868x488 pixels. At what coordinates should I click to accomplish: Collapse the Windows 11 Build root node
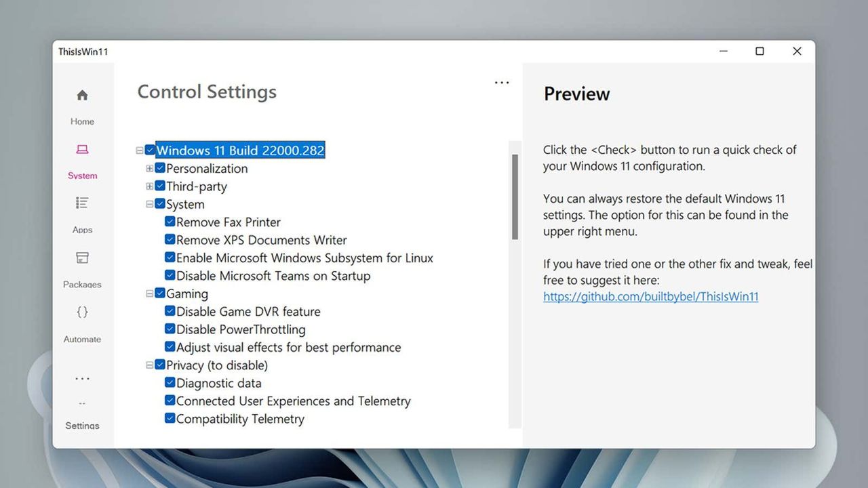click(140, 150)
